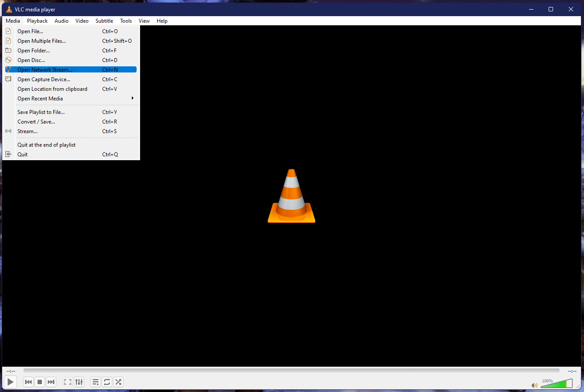This screenshot has height=392, width=584.
Task: Open the extended settings equalizer panel
Action: (x=79, y=382)
